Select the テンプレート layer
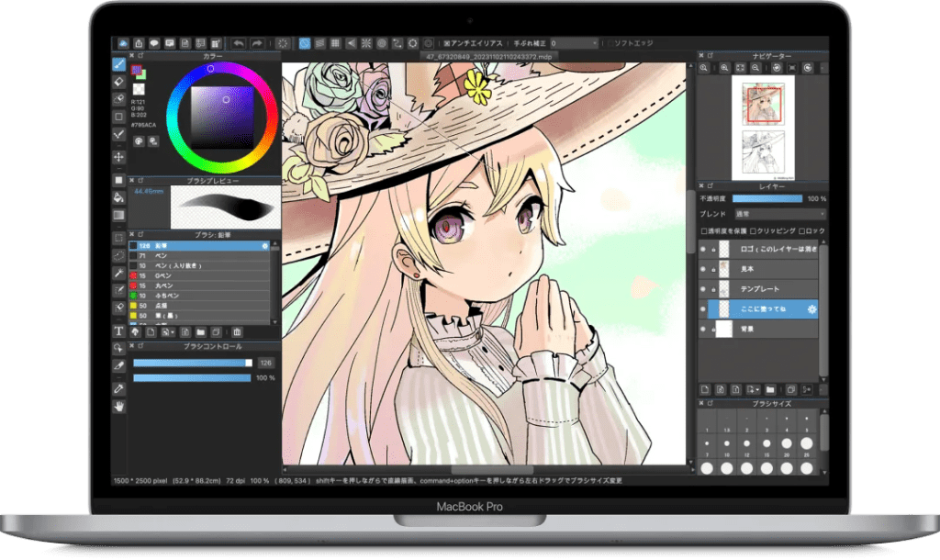This screenshot has width=940, height=560. (x=758, y=289)
